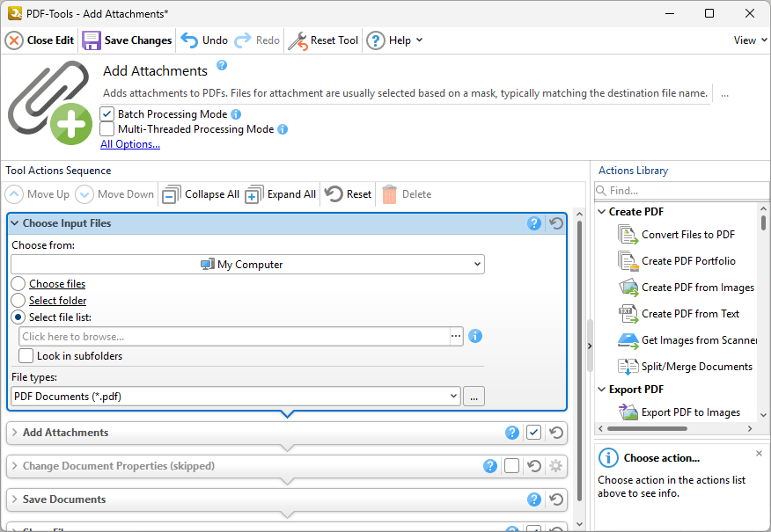The height and width of the screenshot is (532, 771).
Task: Select the Select file list radio button
Action: [18, 317]
